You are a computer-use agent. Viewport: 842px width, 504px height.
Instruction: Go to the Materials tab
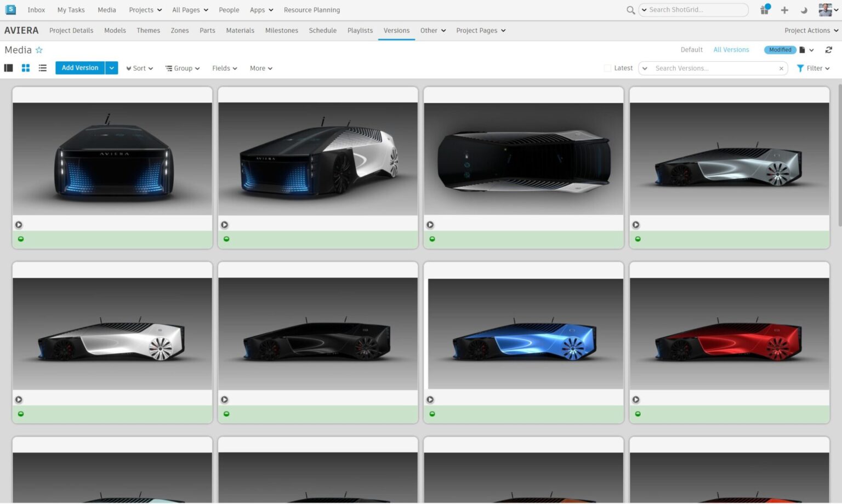pyautogui.click(x=240, y=31)
